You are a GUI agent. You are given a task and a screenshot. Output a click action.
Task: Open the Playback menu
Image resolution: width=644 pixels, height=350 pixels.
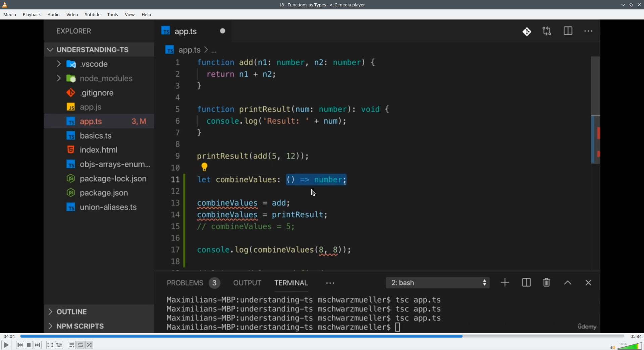(x=32, y=15)
